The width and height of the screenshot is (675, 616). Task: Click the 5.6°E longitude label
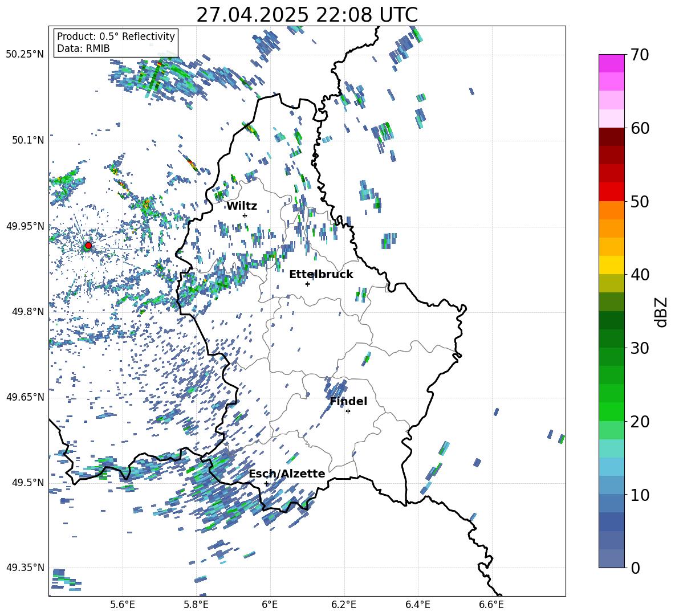[123, 605]
